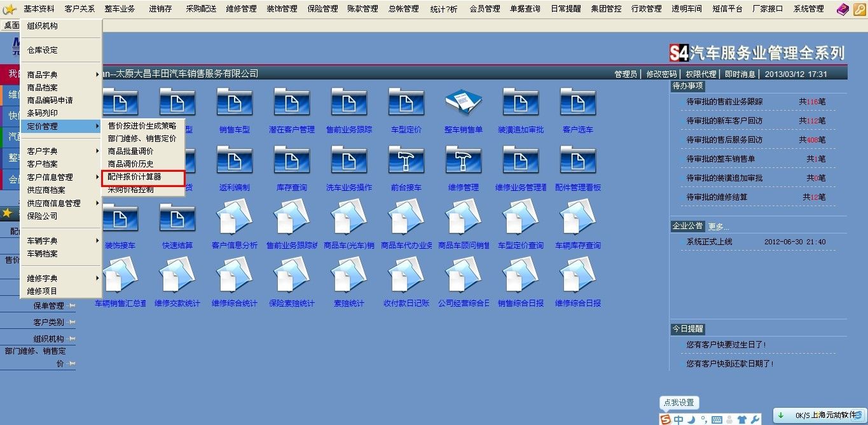This screenshot has width=868, height=425.
Task: Open the 维修管理 hammer folder icon
Action: point(463,161)
